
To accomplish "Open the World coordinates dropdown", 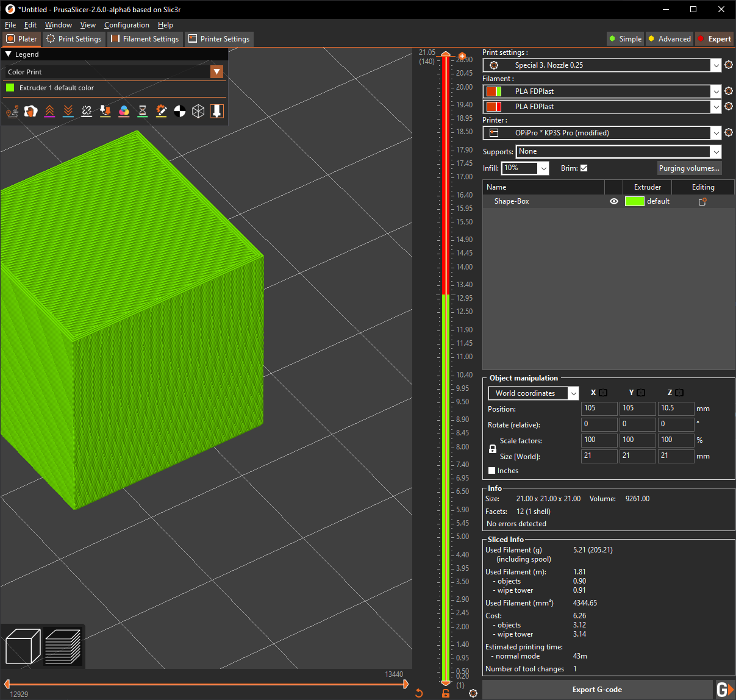I will (532, 393).
